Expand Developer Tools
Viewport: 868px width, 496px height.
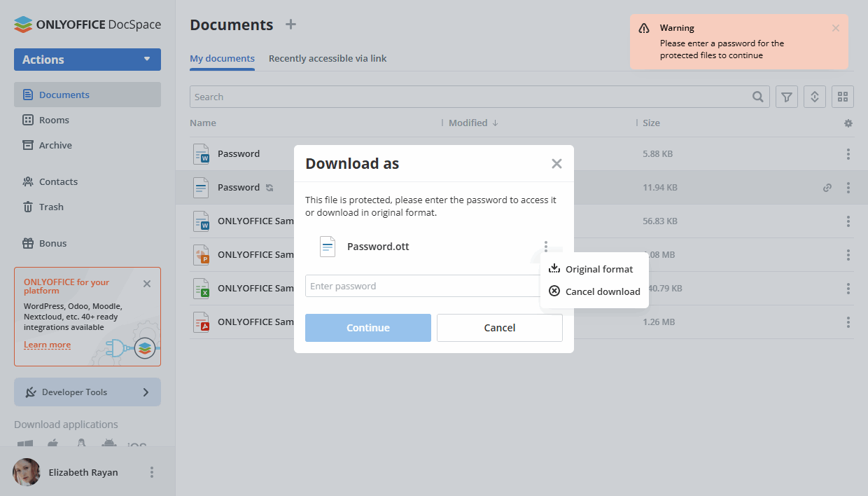click(87, 392)
